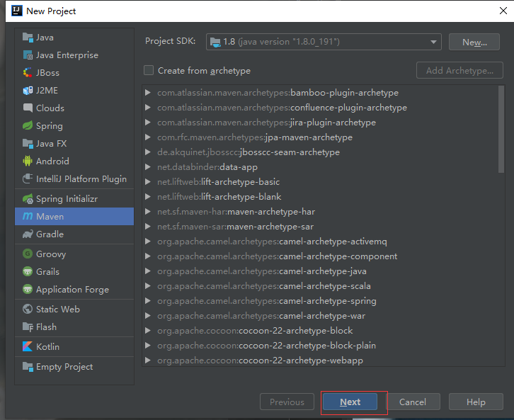Screen dimensions: 514x420
Task: Click the Spring Initializr icon
Action: tap(28, 199)
